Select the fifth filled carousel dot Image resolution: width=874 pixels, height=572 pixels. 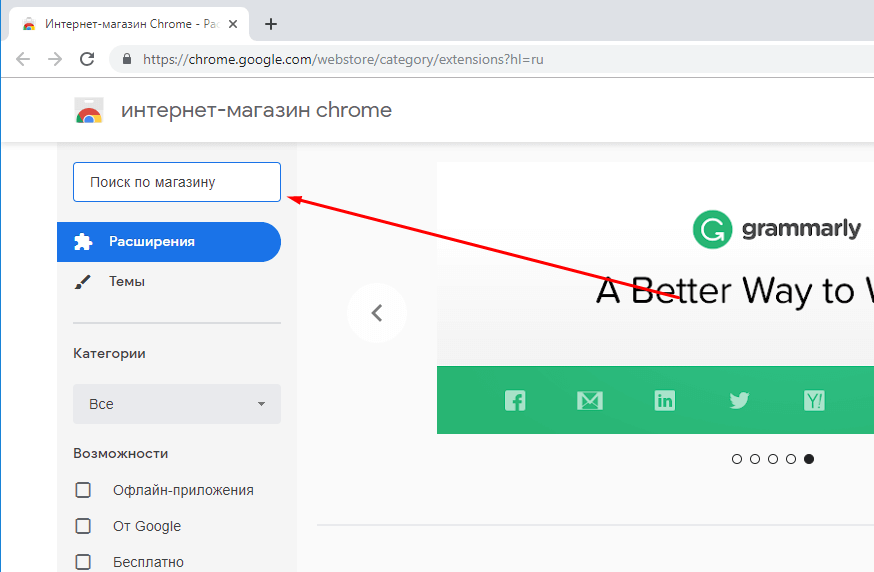click(x=809, y=459)
